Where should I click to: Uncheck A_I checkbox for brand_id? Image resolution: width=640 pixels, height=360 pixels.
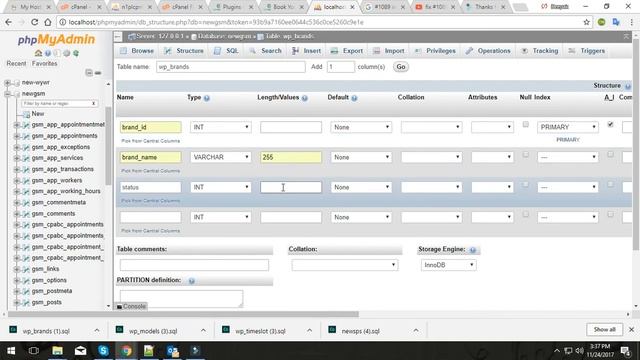(610, 124)
